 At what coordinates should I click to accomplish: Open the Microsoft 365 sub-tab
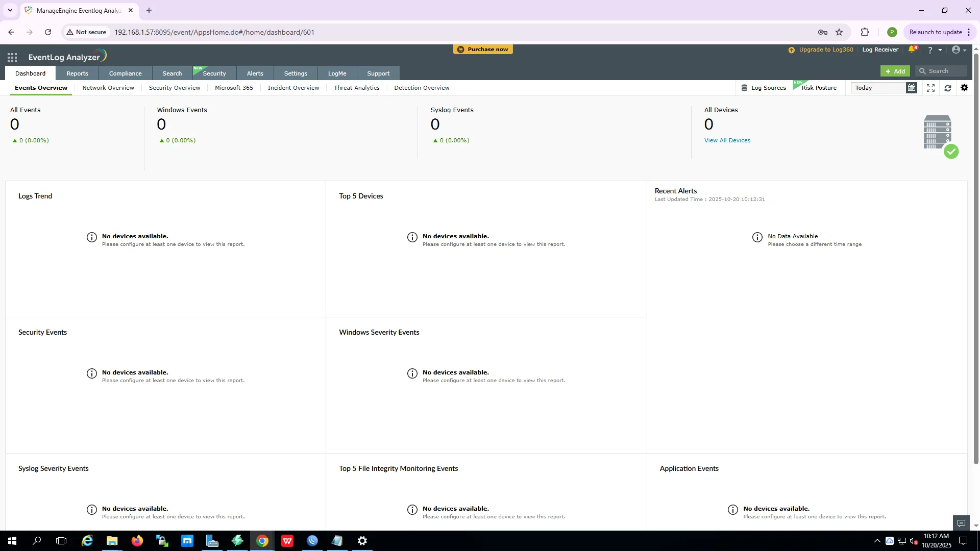click(234, 88)
